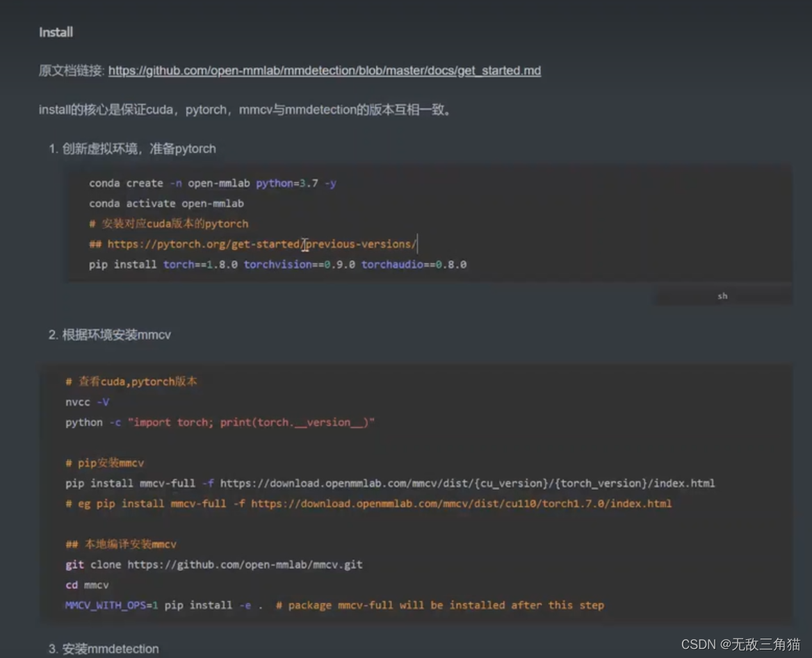Click step 2 根据环境安装mmcv
This screenshot has width=812, height=658.
tap(115, 334)
